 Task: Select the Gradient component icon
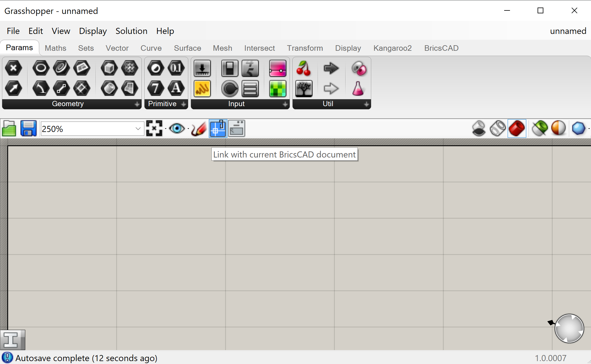click(x=278, y=69)
